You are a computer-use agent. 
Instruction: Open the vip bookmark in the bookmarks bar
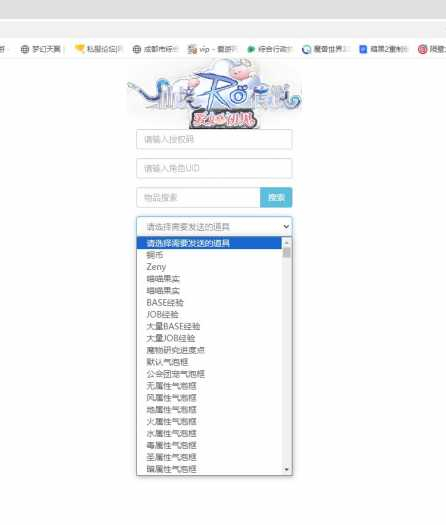point(212,49)
